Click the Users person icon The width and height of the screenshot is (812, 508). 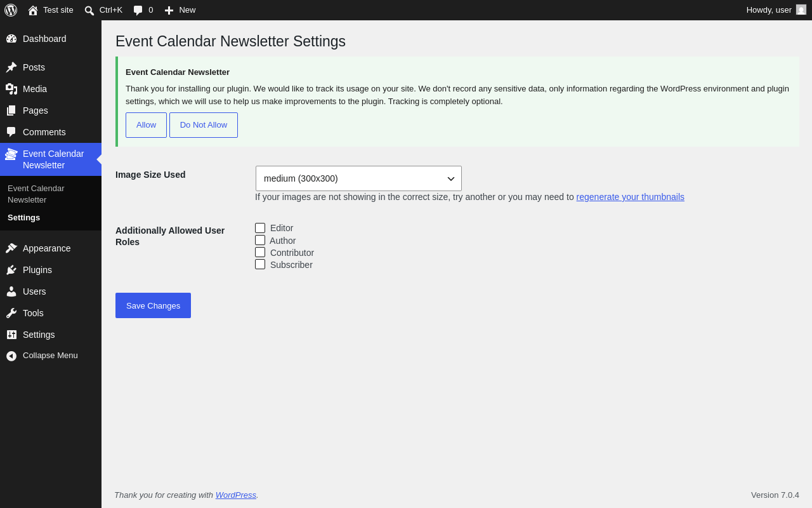point(11,291)
